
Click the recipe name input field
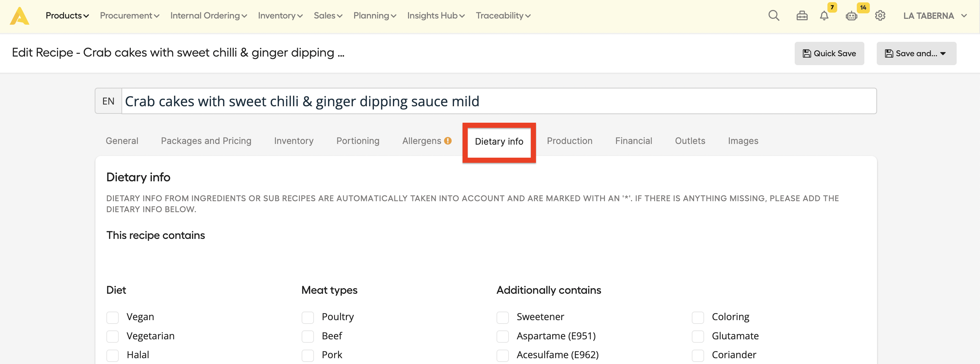click(x=499, y=101)
